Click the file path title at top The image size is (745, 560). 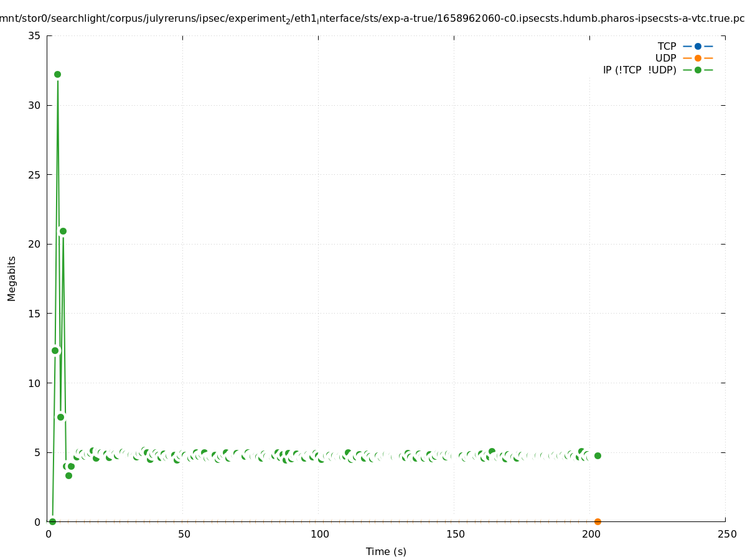pos(372,19)
